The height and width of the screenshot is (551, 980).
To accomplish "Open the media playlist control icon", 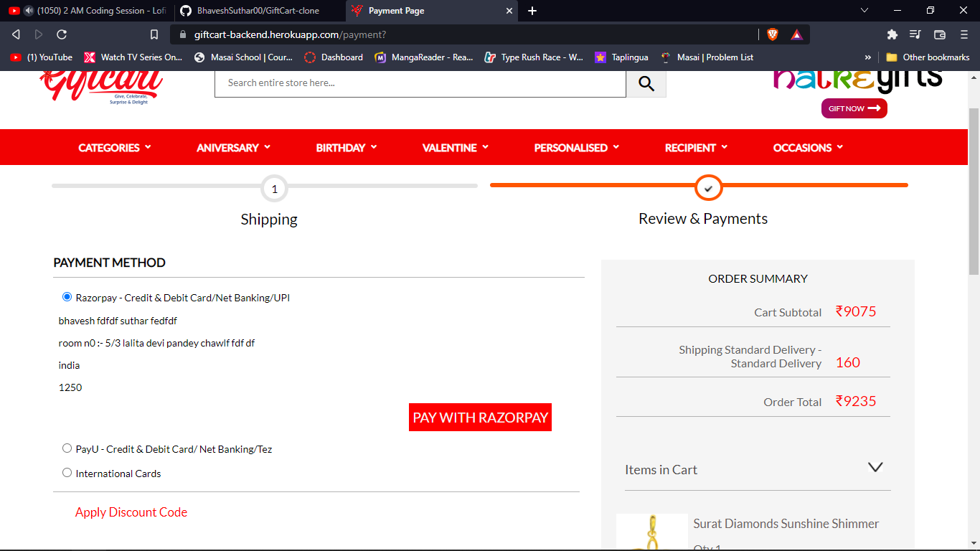I will pos(915,34).
